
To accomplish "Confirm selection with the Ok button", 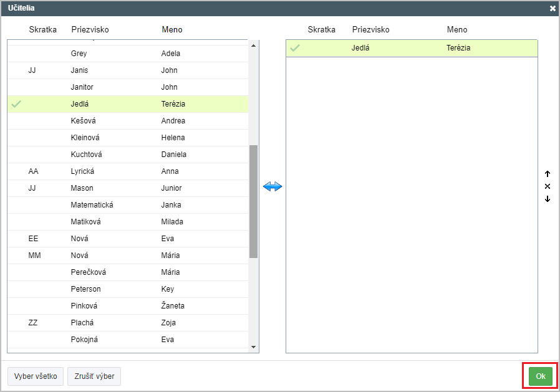I will point(541,376).
